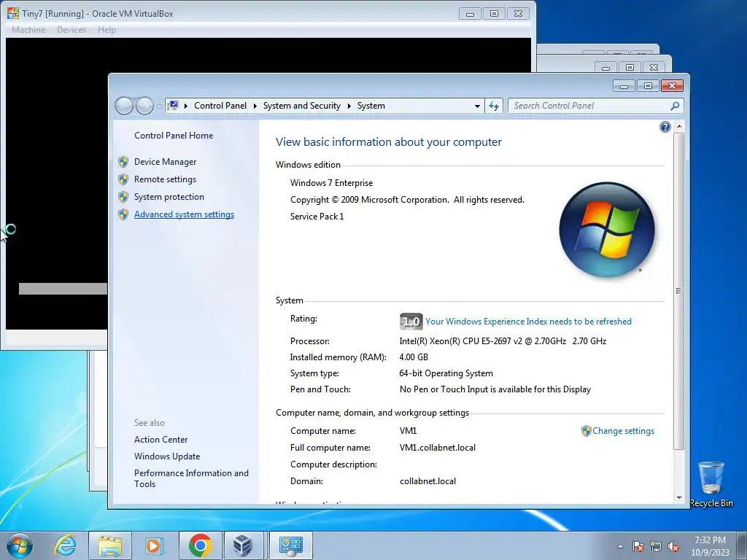The image size is (747, 560).
Task: Show hidden tray icons arrow
Action: point(620,546)
